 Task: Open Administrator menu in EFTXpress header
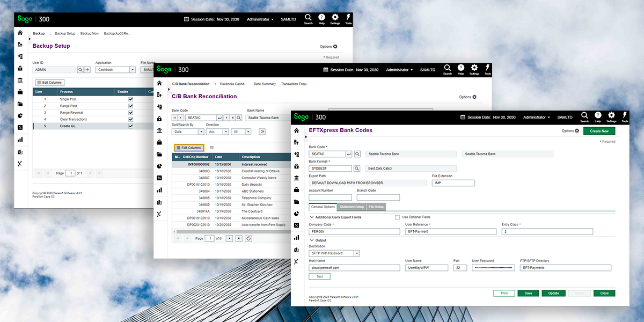coord(536,116)
